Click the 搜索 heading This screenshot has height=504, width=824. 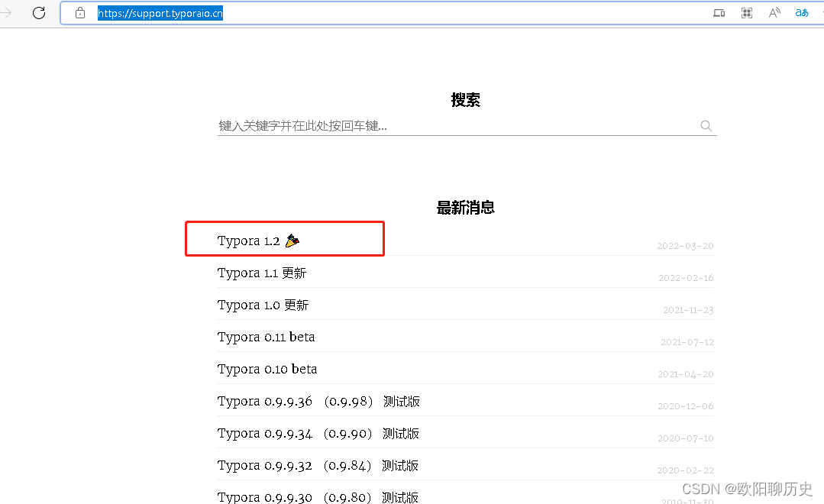tap(466, 100)
